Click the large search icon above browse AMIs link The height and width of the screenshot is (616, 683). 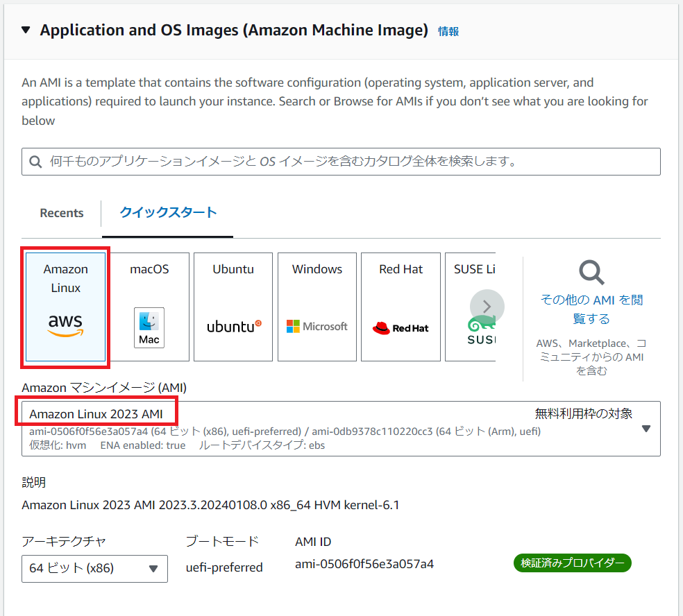coord(591,273)
